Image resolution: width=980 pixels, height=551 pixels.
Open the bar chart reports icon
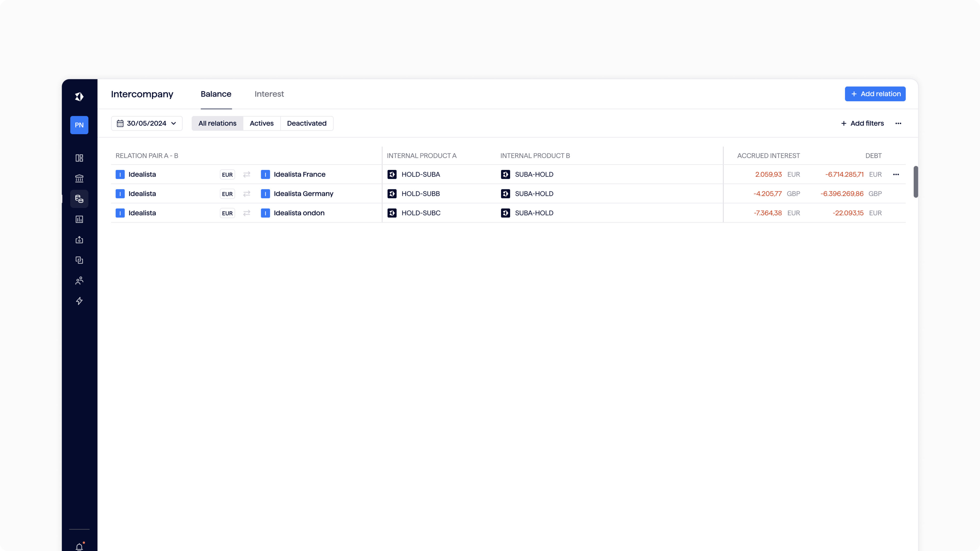tap(79, 219)
